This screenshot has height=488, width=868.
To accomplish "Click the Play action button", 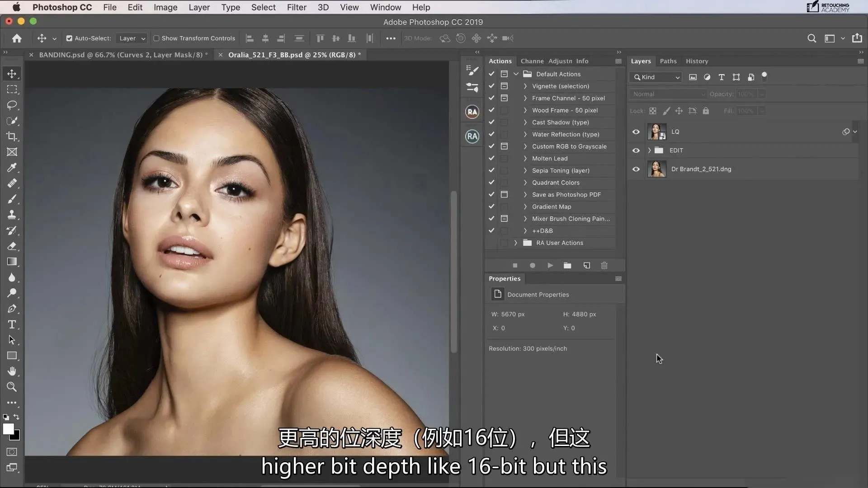I will tap(550, 266).
